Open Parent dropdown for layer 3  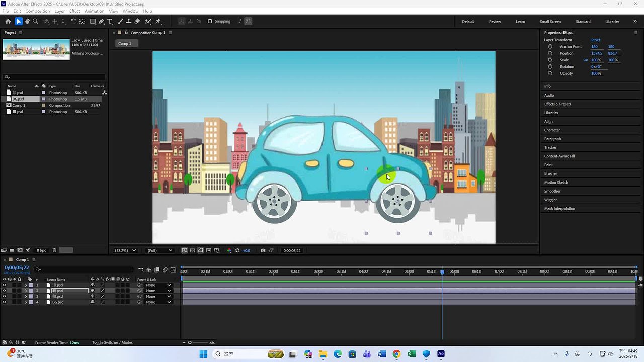[158, 296]
